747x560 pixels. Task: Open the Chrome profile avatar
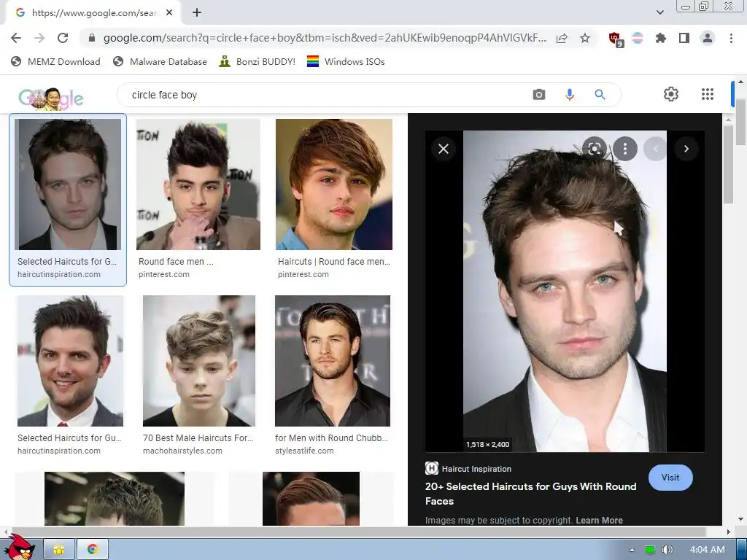click(708, 38)
